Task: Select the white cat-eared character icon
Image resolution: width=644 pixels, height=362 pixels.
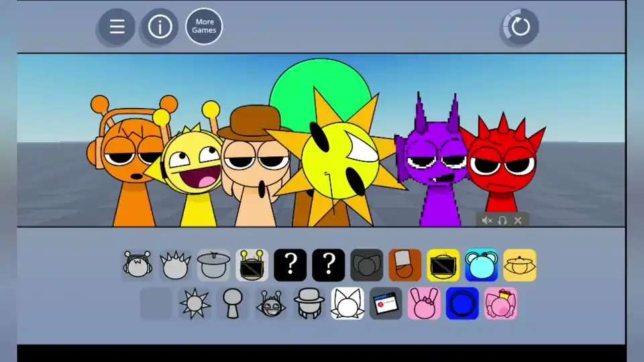Action: coord(347,304)
